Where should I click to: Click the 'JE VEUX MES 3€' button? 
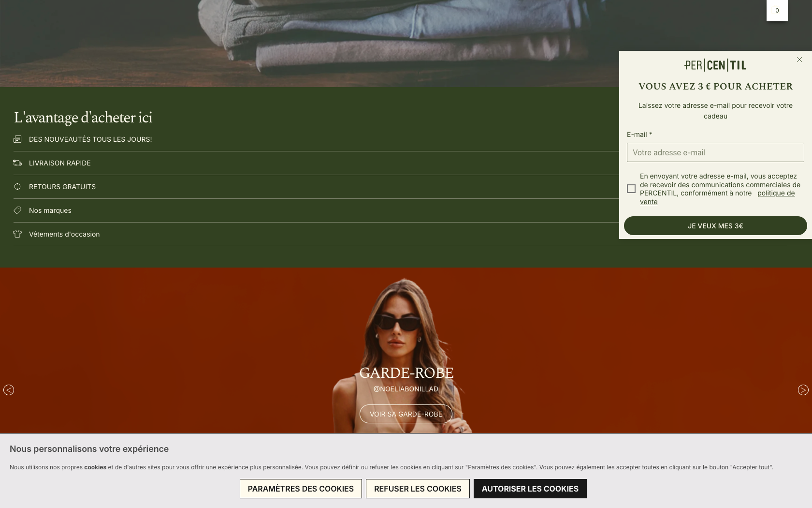pos(715,225)
